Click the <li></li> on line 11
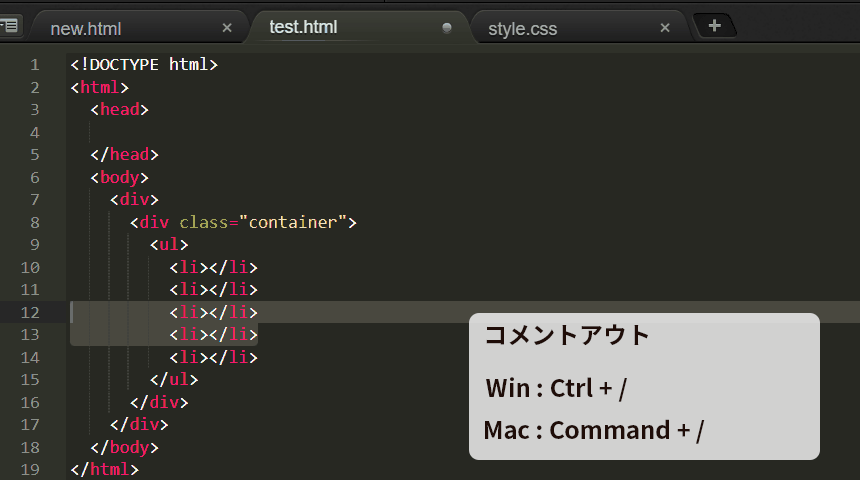 click(x=213, y=290)
